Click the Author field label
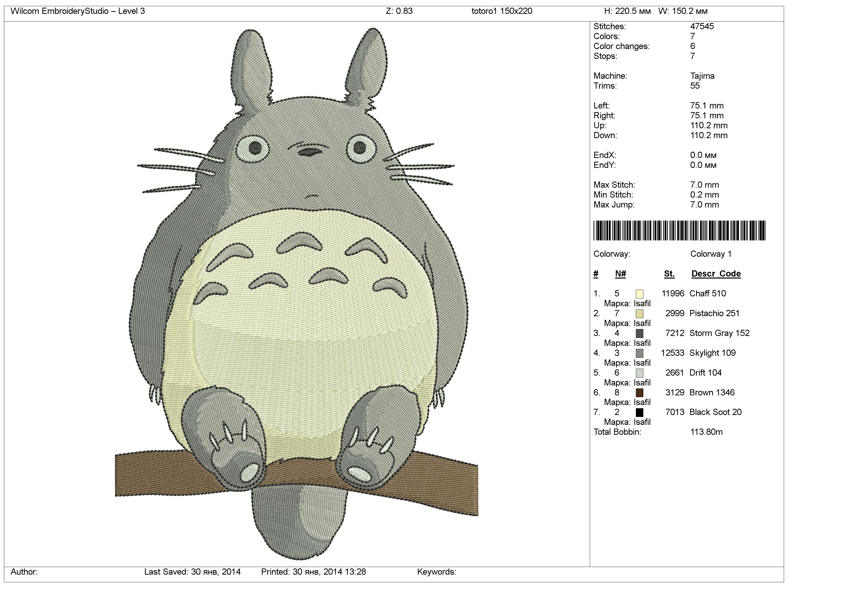Viewport: 868px width, 614px height. pos(24,572)
